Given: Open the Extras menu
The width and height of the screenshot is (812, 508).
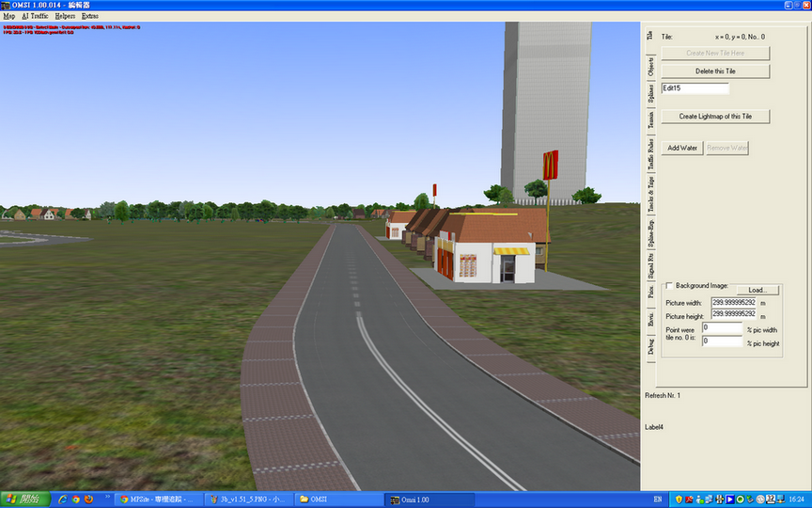Looking at the screenshot, I should click(89, 16).
